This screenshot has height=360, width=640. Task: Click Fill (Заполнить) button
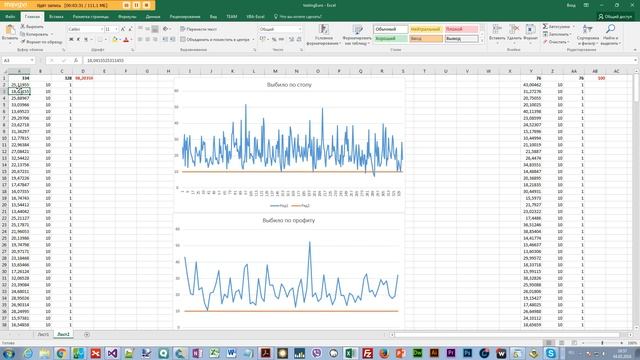[x=557, y=34]
